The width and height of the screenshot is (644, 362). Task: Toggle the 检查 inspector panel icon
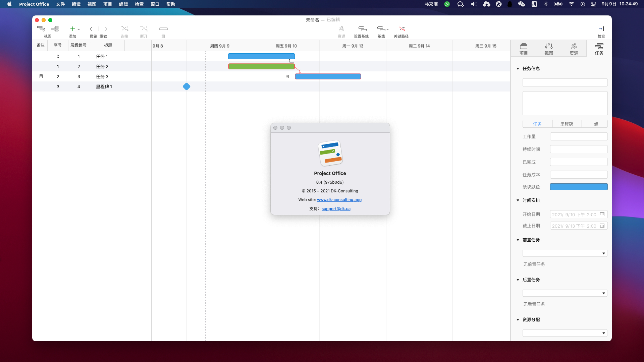pyautogui.click(x=601, y=29)
